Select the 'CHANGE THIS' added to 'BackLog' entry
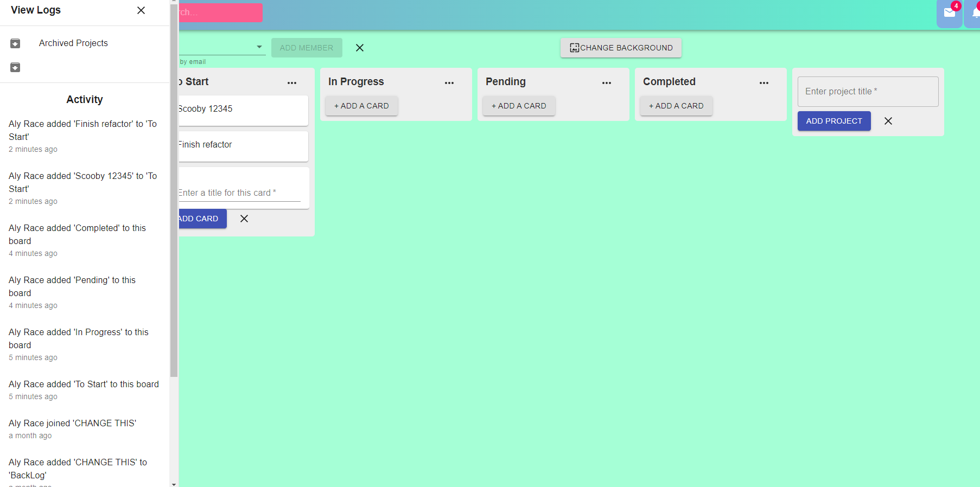This screenshot has width=980, height=487. pos(84,472)
